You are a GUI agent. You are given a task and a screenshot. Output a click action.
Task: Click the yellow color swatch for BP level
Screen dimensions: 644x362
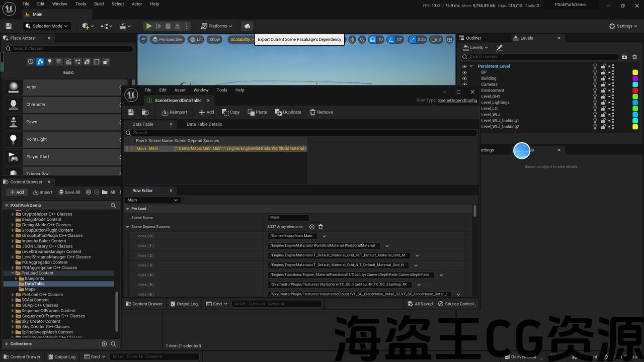635,72
